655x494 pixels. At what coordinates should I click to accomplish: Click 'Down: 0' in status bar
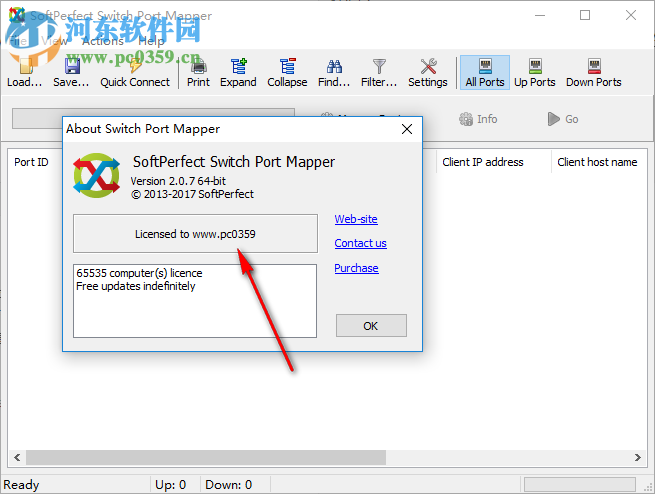pyautogui.click(x=228, y=485)
